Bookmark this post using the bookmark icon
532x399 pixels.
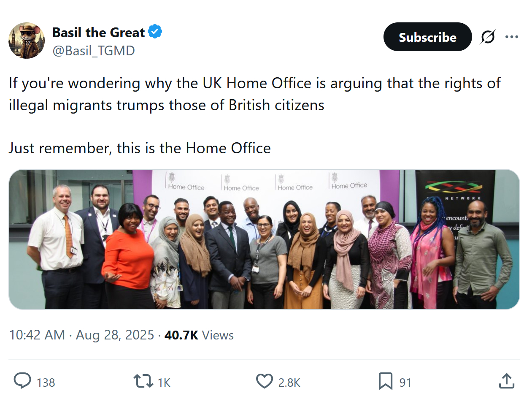pos(385,381)
